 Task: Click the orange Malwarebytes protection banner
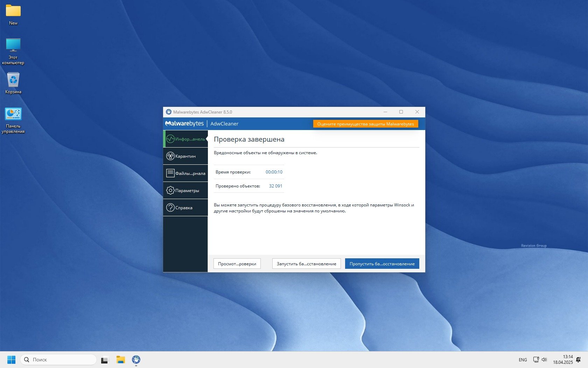point(365,124)
